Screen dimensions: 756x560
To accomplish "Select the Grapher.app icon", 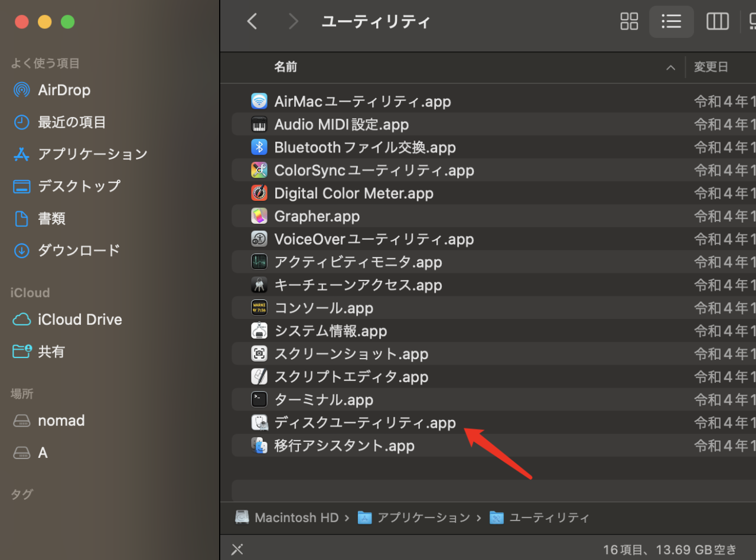I will (x=259, y=216).
